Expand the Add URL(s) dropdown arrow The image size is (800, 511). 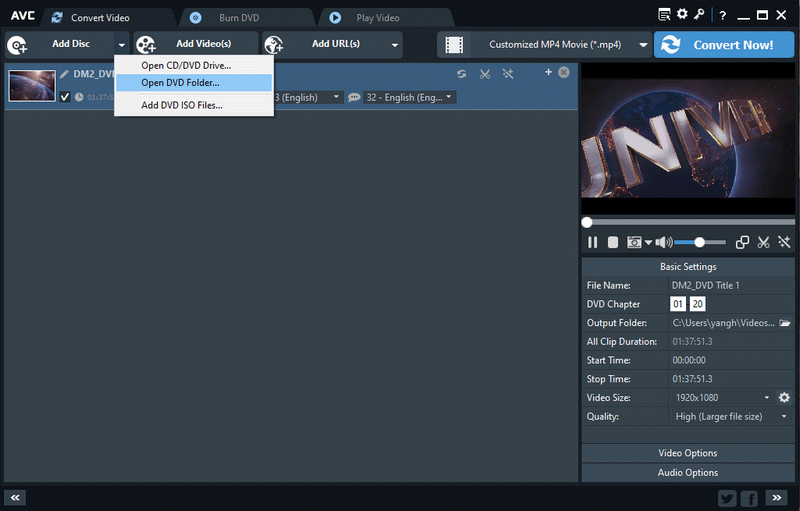click(394, 45)
